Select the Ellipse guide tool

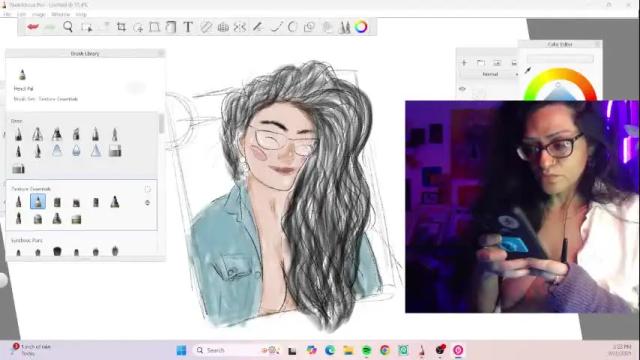292,27
